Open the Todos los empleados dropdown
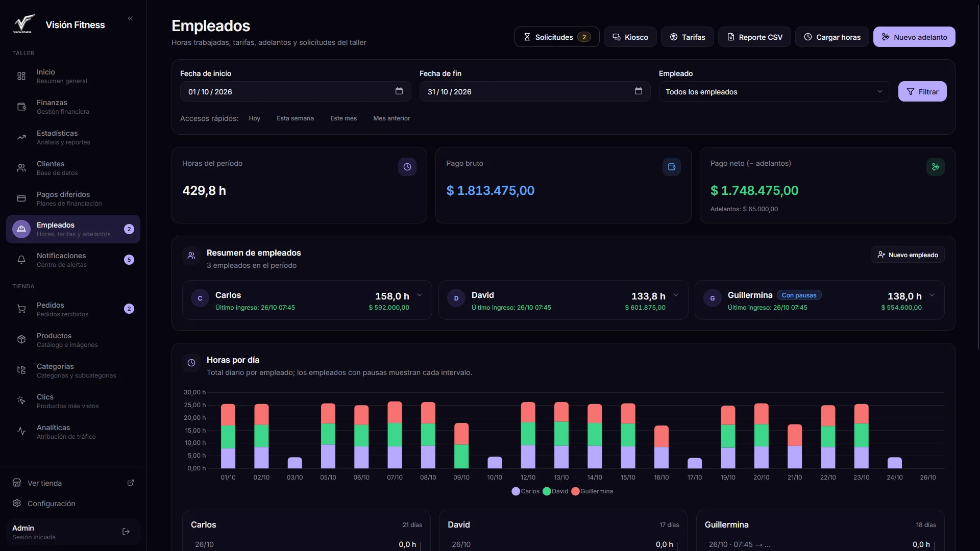The height and width of the screenshot is (551, 980). pos(774,92)
